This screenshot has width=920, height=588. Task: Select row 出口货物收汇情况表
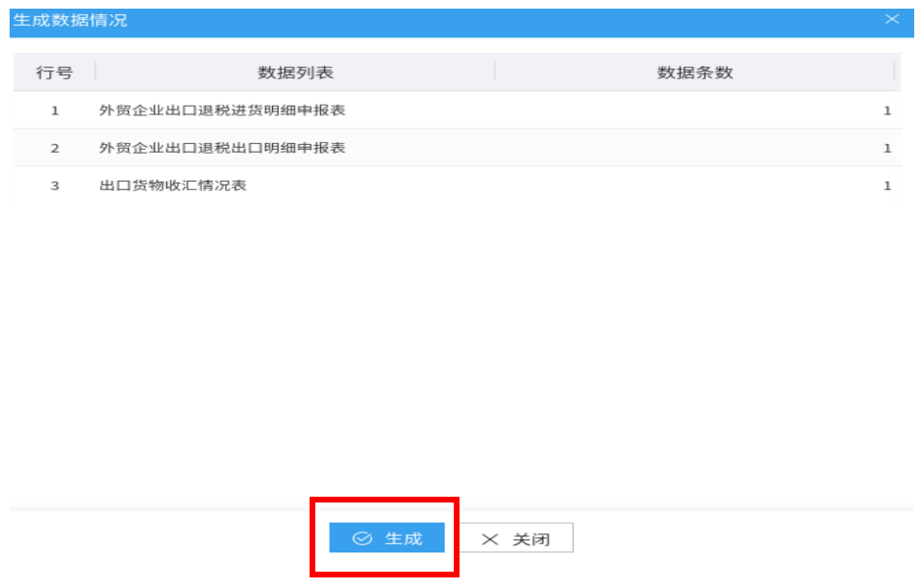point(457,185)
